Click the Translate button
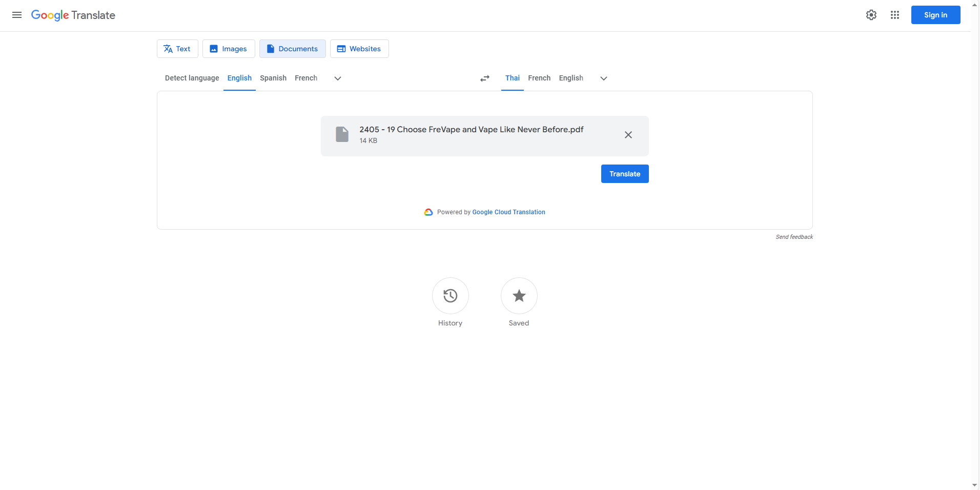980x490 pixels. point(624,173)
